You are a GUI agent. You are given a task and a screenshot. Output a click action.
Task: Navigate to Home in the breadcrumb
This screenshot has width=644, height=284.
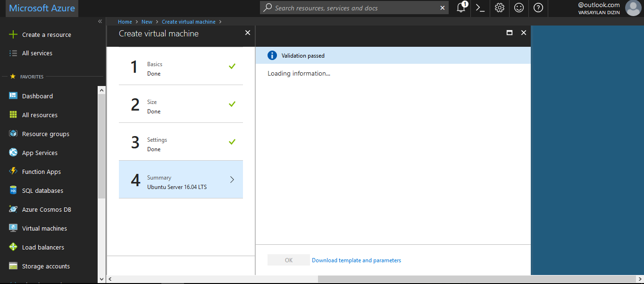pos(125,22)
